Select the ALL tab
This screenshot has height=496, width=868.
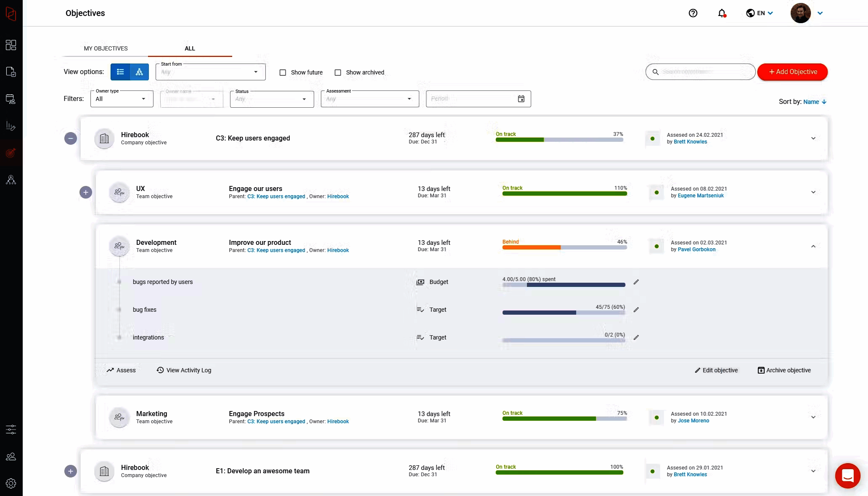click(x=190, y=48)
